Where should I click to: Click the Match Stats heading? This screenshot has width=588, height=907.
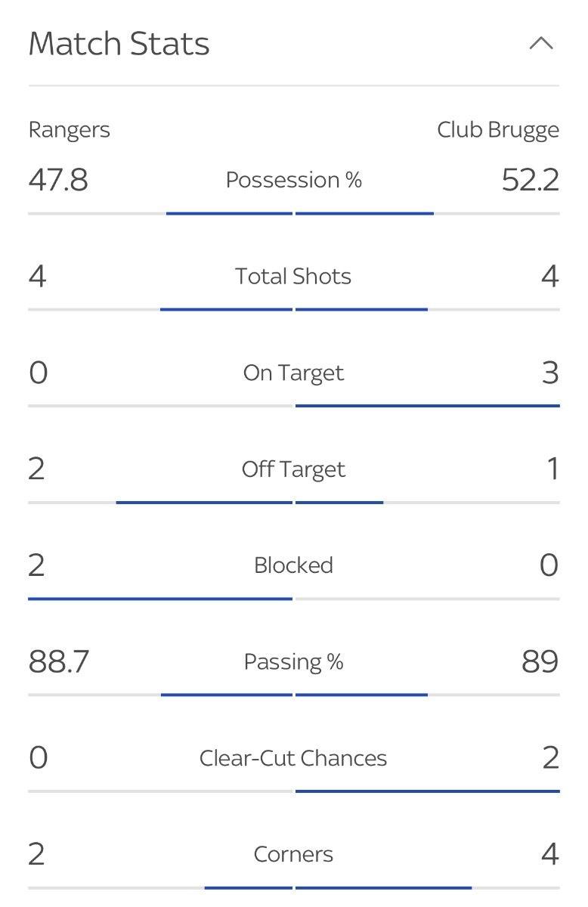click(x=119, y=44)
